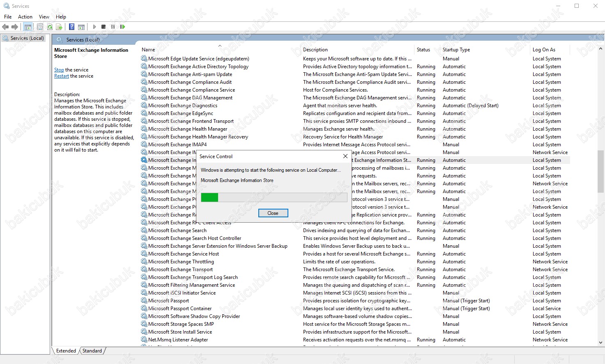605x364 pixels.
Task: Open the Help menu
Action: (61, 17)
